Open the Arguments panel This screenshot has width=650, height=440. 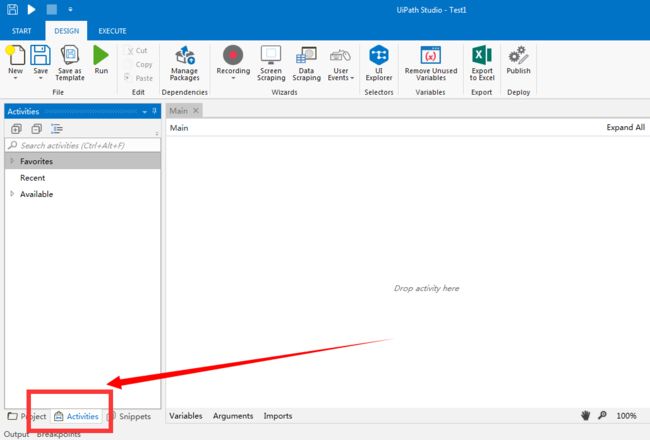pos(233,416)
